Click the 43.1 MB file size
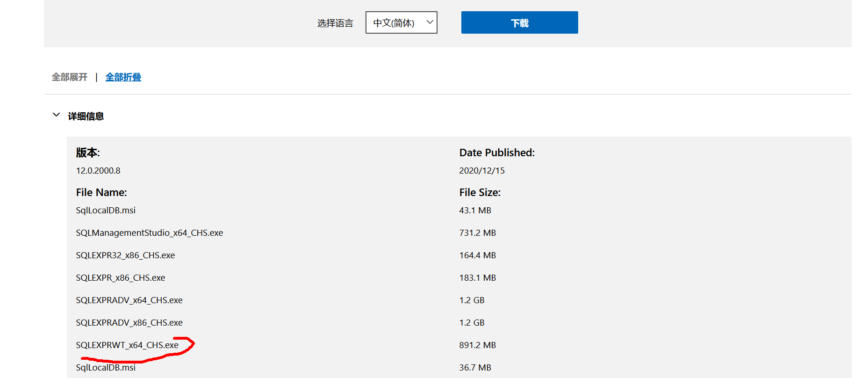868x378 pixels. tap(475, 211)
